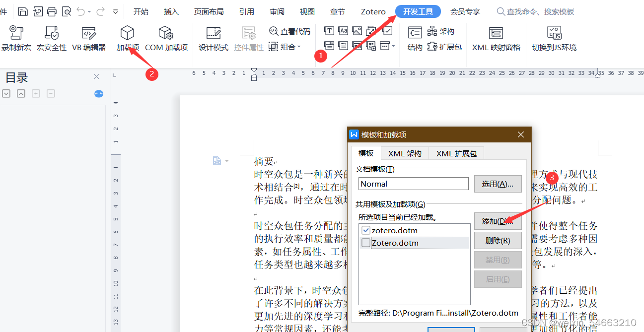Click 录制新宏 record macro button
Viewport: 644px width, 332px height.
[16, 39]
